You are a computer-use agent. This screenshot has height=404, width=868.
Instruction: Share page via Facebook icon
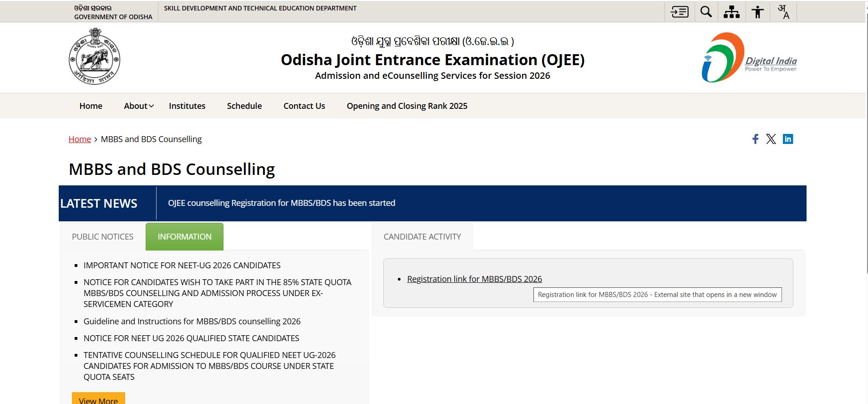(x=755, y=139)
